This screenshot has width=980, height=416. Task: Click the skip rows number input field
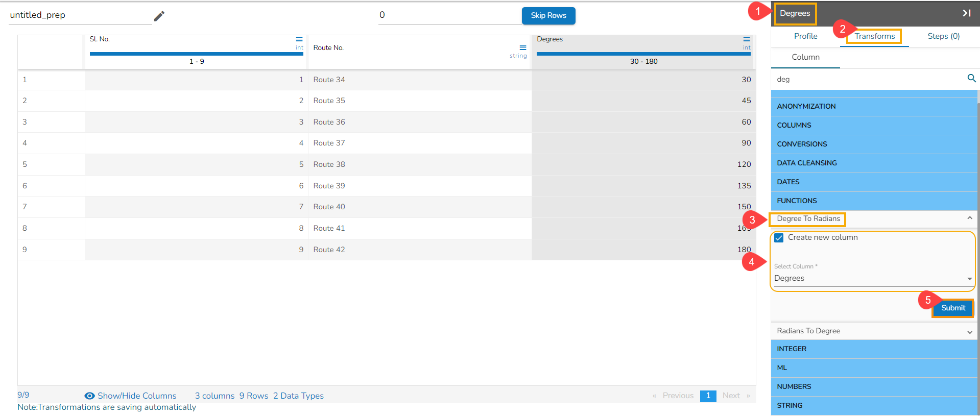pos(449,15)
